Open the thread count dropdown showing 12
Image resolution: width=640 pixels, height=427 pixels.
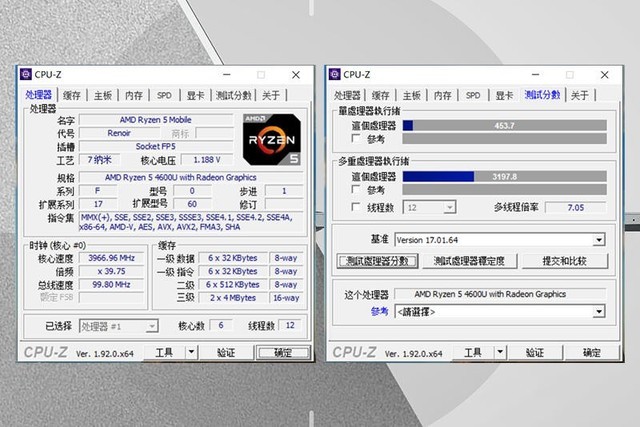(429, 207)
